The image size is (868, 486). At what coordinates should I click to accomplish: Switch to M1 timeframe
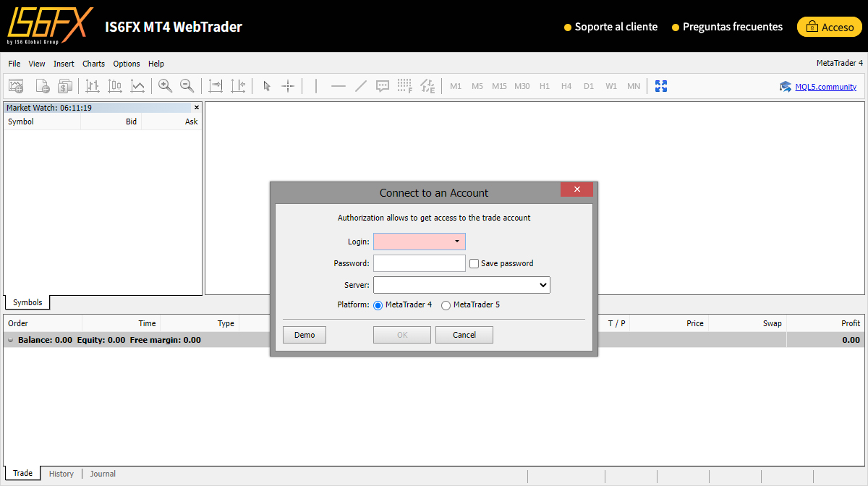[456, 86]
